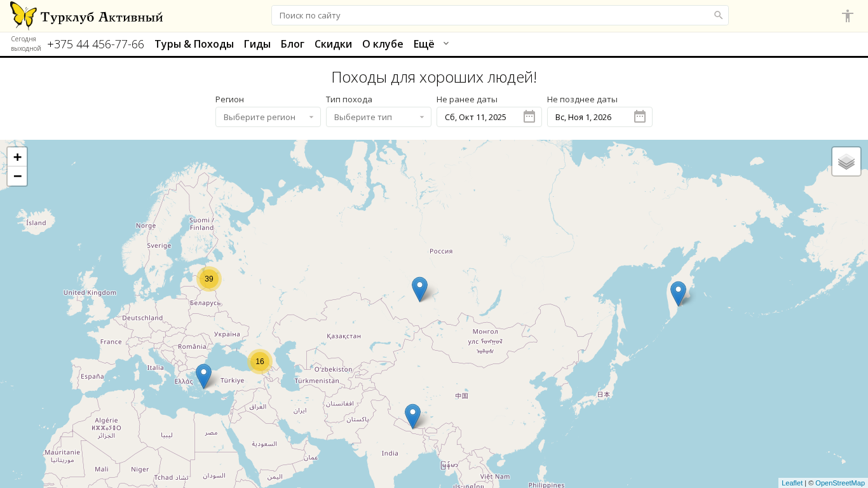Click the Қазақстан label on the map
Image resolution: width=868 pixels, height=488 pixels.
(344, 335)
